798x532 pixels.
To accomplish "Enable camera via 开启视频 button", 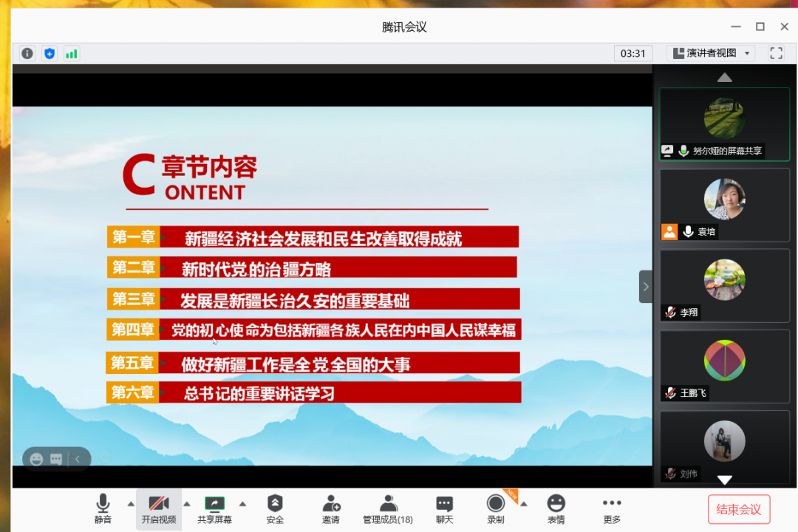I will pos(159,509).
